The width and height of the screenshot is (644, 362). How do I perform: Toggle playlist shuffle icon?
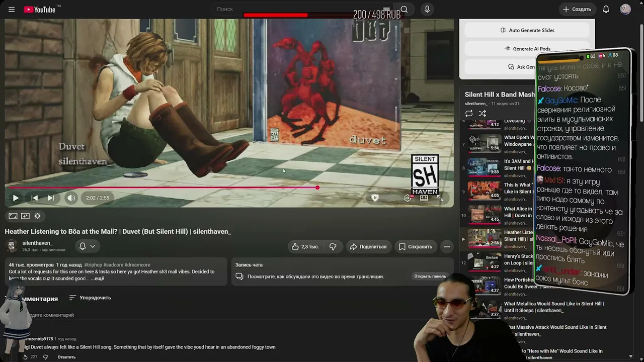(x=482, y=114)
